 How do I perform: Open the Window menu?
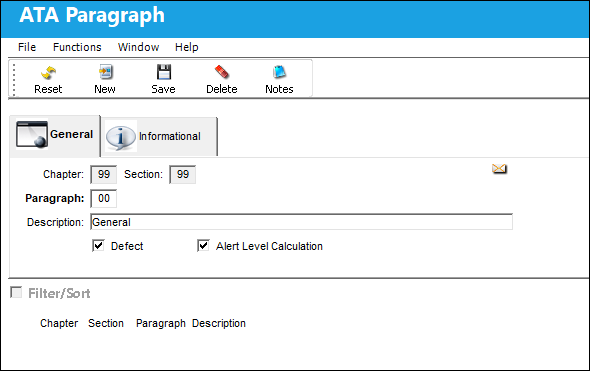click(138, 47)
